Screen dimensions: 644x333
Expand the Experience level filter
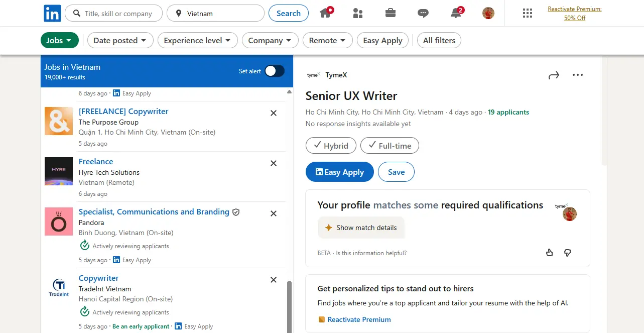click(198, 40)
